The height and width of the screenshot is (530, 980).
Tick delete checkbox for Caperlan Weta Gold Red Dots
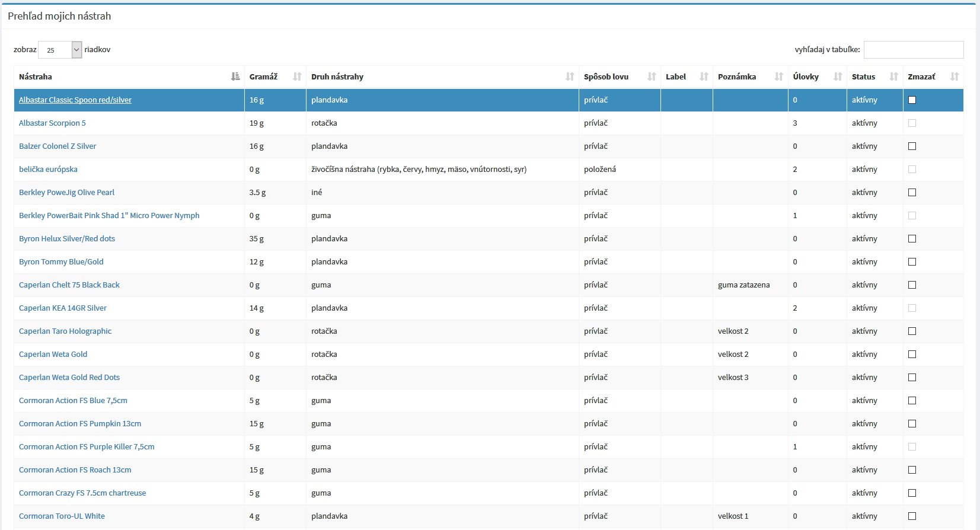pos(912,378)
